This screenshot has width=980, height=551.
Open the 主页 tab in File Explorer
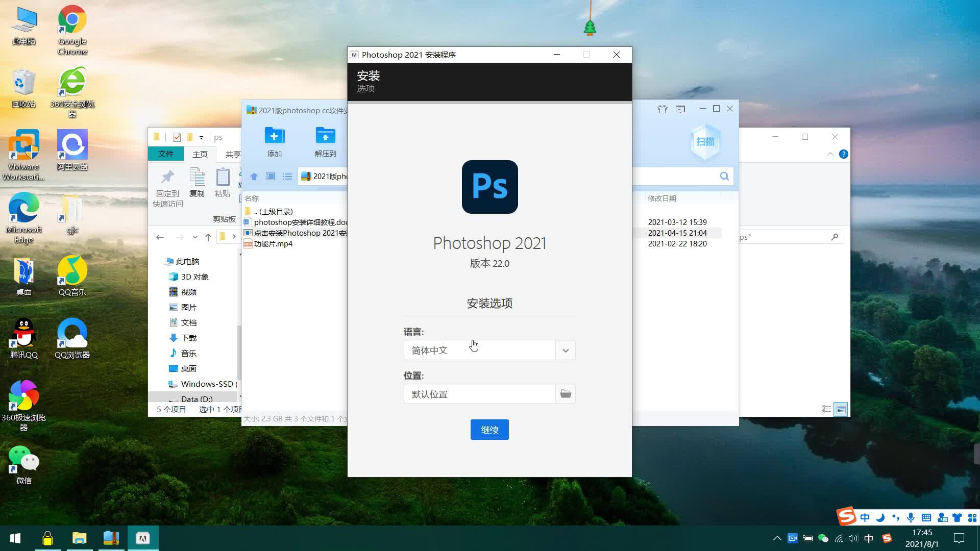[200, 154]
